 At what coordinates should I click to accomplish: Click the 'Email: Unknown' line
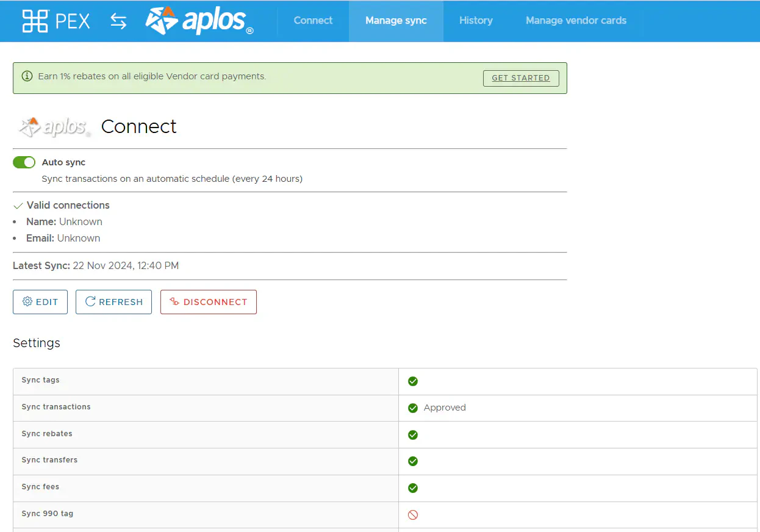click(x=63, y=239)
